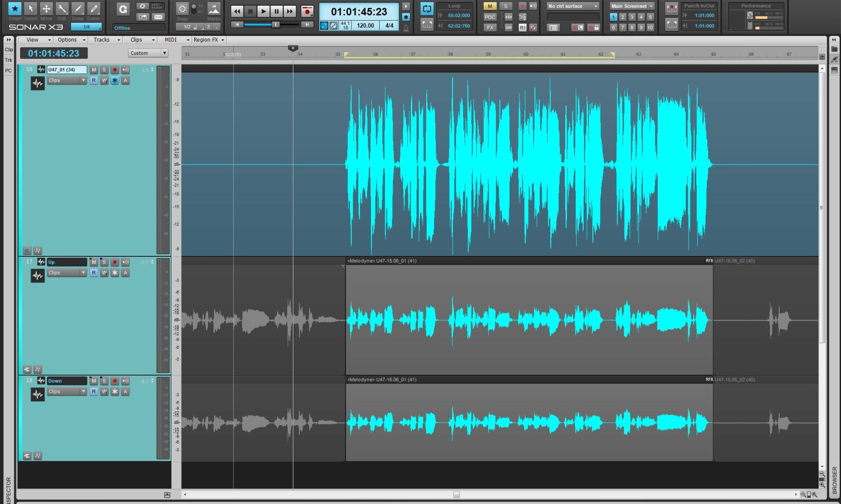
Task: Solo the Down track
Action: tap(104, 381)
